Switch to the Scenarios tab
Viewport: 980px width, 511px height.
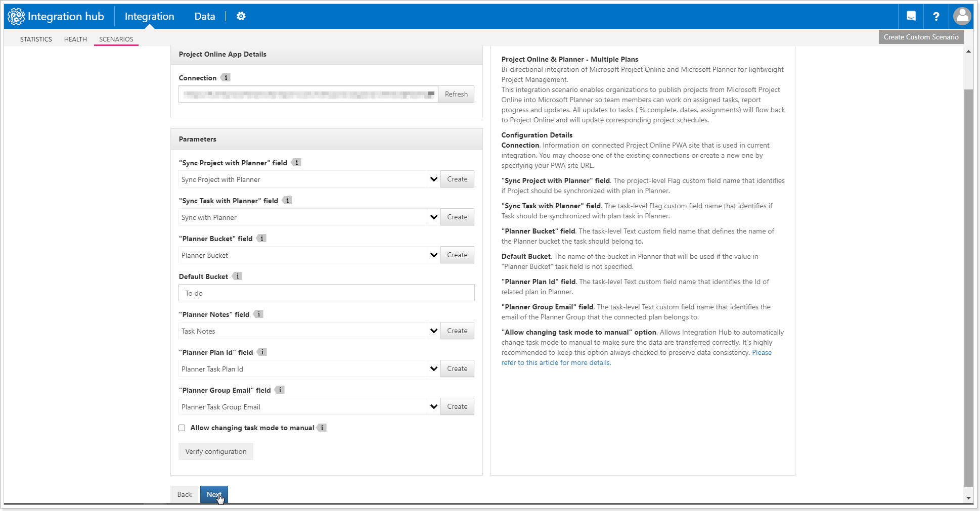[116, 39]
